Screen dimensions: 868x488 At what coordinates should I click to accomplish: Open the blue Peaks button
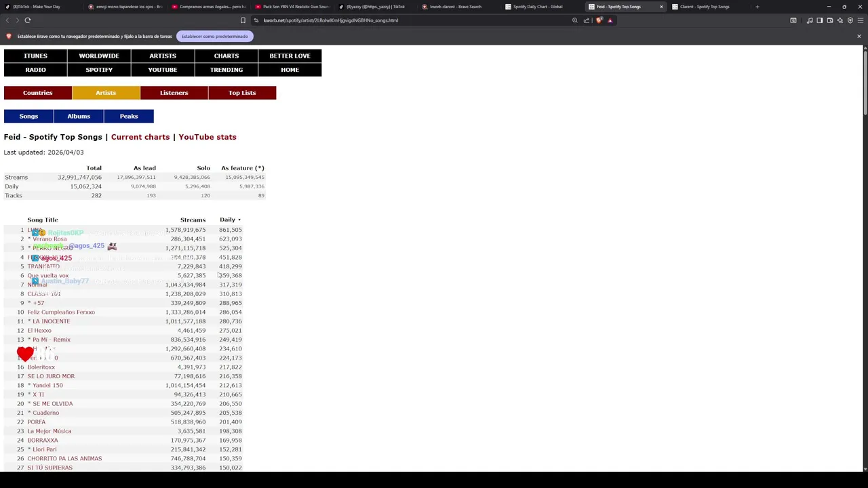point(129,116)
